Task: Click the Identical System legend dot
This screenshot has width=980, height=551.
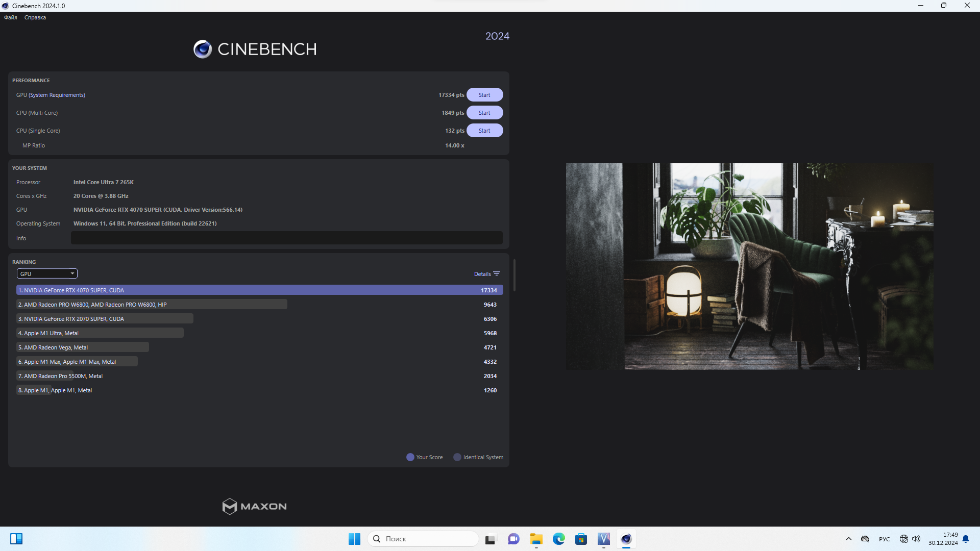Action: coord(457,457)
